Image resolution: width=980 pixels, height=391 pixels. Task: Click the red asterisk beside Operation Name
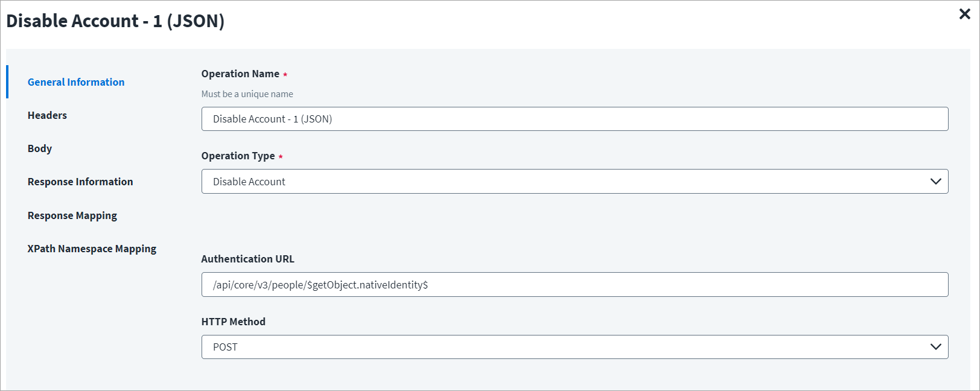(285, 75)
